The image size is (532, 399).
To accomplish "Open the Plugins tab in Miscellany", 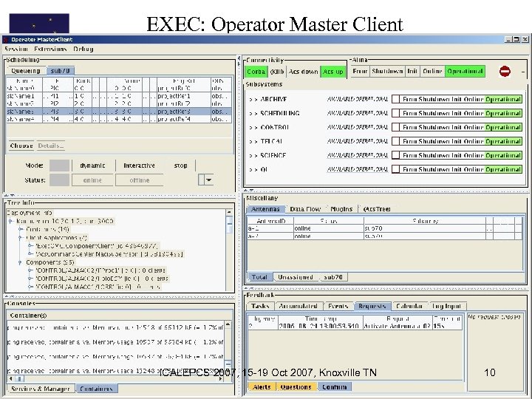I will (x=341, y=209).
